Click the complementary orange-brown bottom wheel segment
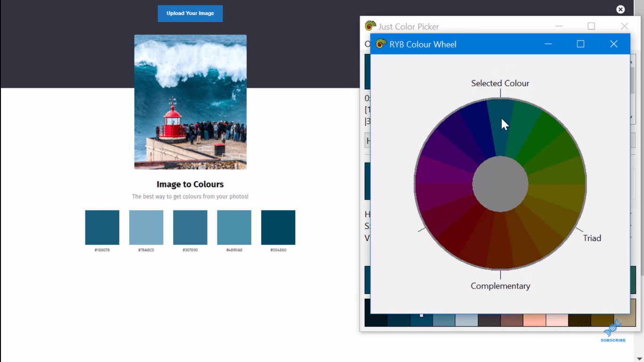 point(500,240)
